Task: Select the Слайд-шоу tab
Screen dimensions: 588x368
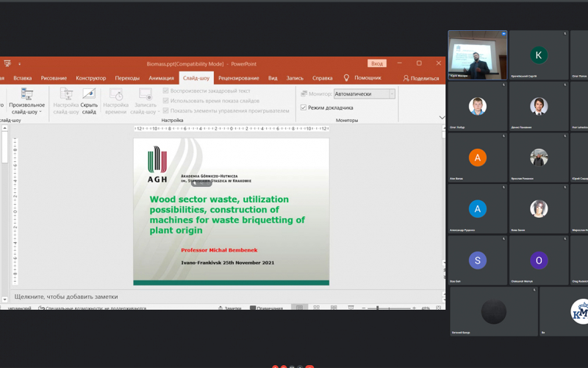Action: click(x=196, y=78)
